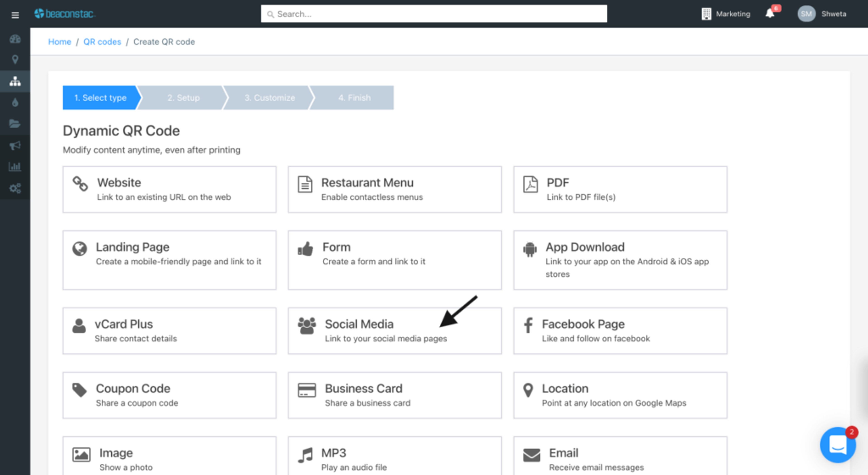Viewport: 868px width, 475px height.
Task: Click the location pin sidebar icon
Action: coord(15,60)
